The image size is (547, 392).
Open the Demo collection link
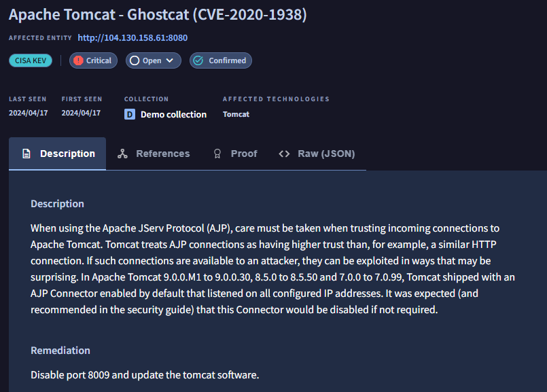[x=173, y=114]
